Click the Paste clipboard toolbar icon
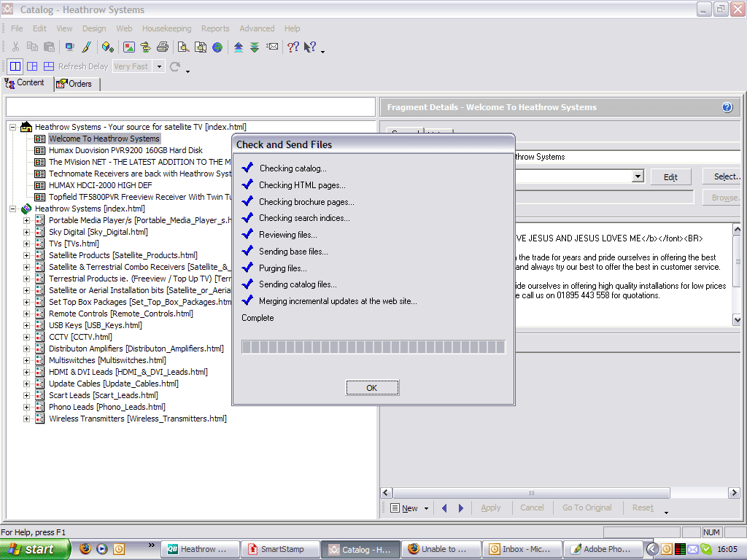Image resolution: width=747 pixels, height=560 pixels. click(49, 47)
